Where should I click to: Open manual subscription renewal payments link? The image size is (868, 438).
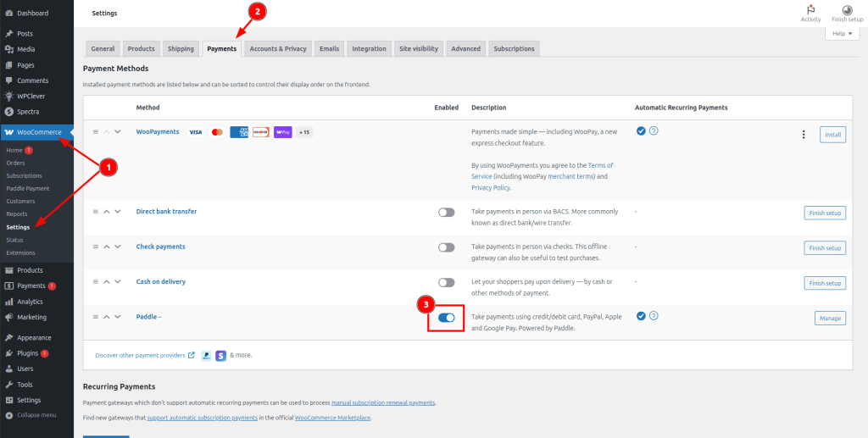(383, 402)
